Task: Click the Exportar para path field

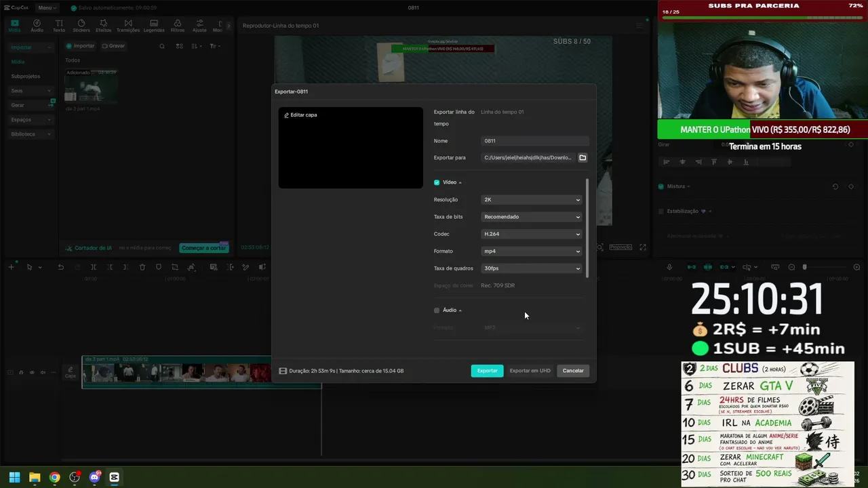Action: (528, 158)
